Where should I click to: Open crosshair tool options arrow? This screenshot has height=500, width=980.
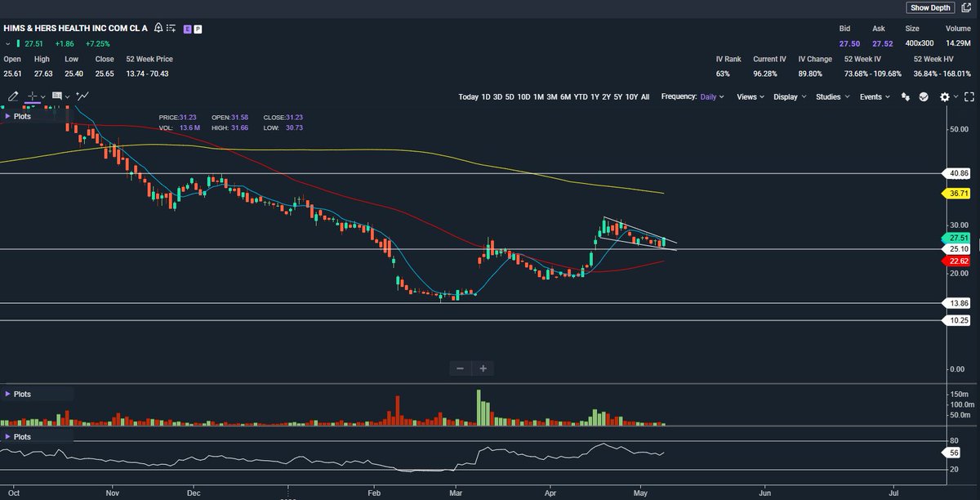pos(44,97)
